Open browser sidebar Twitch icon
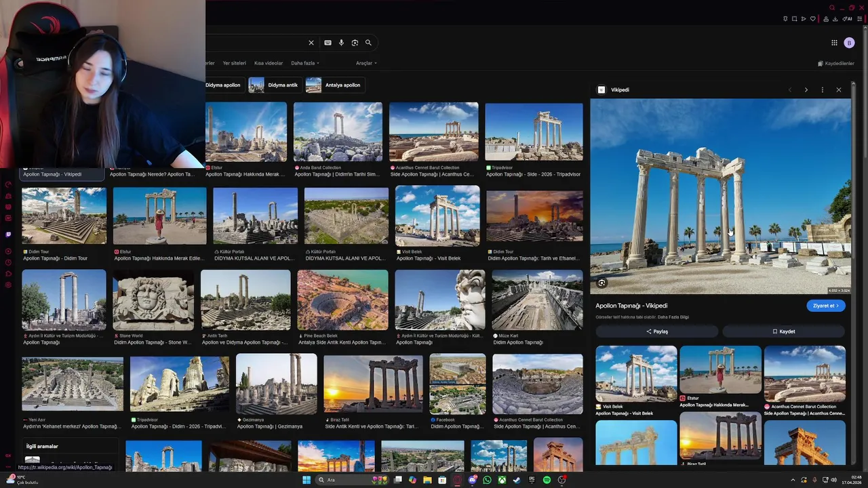This screenshot has width=868, height=488. click(x=8, y=235)
